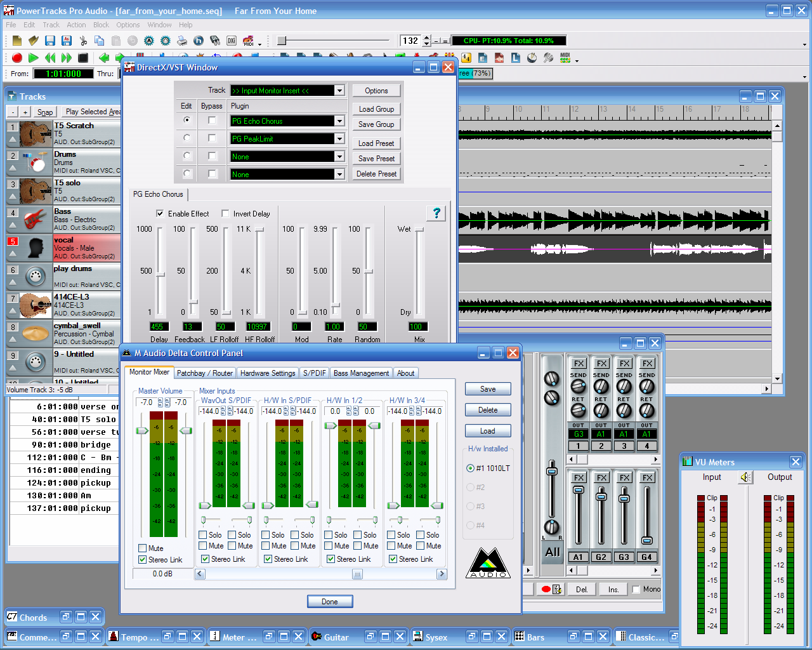The width and height of the screenshot is (812, 650).
Task: Toggle Master Volume Mute checkbox
Action: coord(142,548)
